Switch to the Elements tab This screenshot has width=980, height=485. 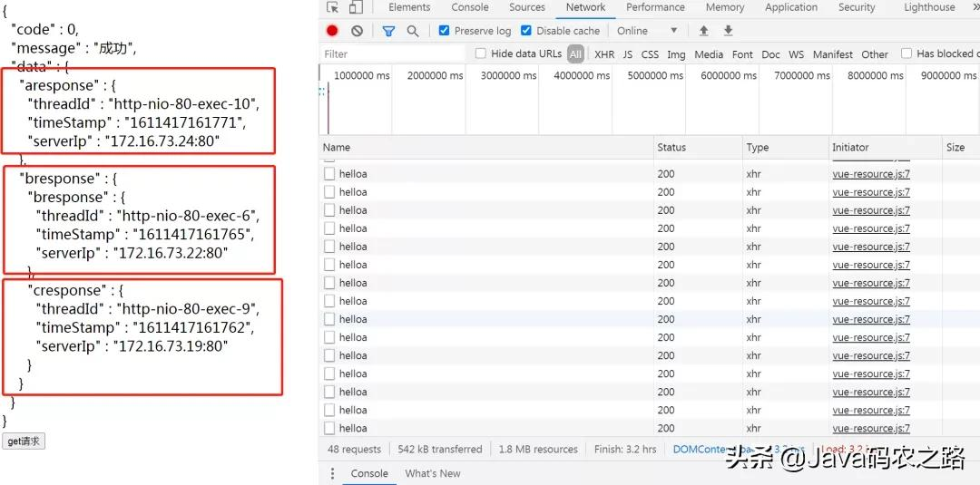(409, 7)
